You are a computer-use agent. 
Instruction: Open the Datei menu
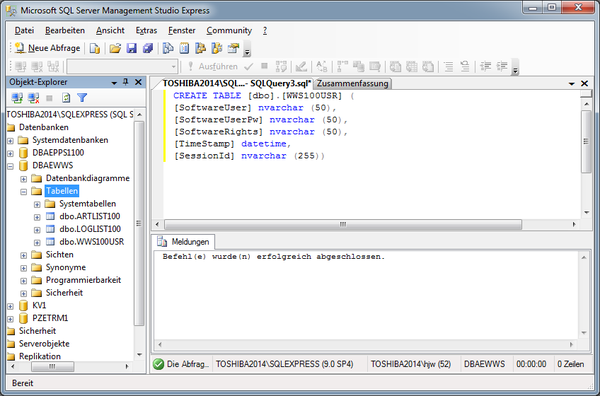(24, 31)
